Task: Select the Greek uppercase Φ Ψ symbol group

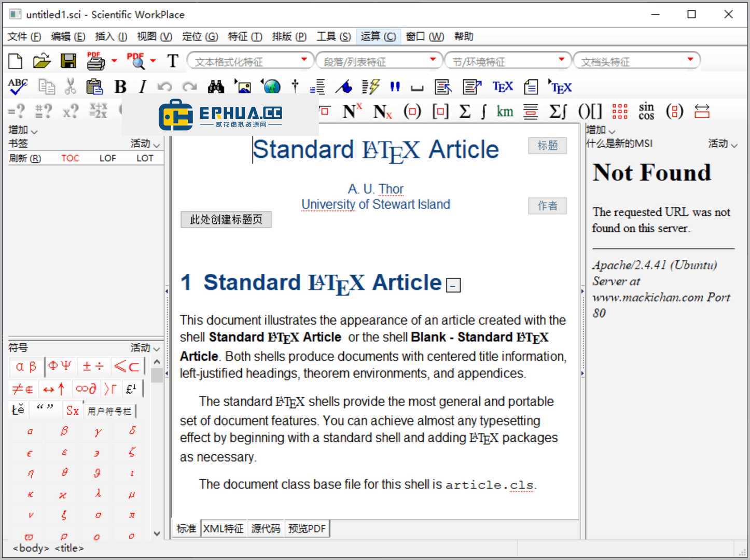Action: [60, 366]
